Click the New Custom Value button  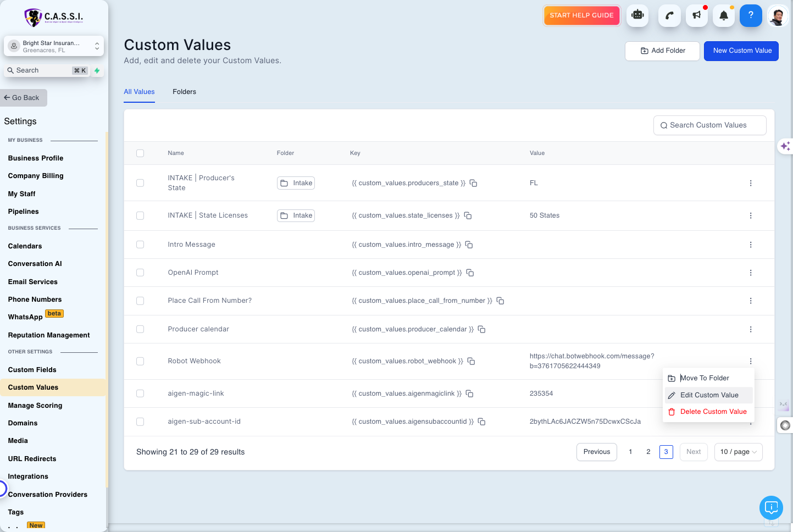click(x=742, y=51)
